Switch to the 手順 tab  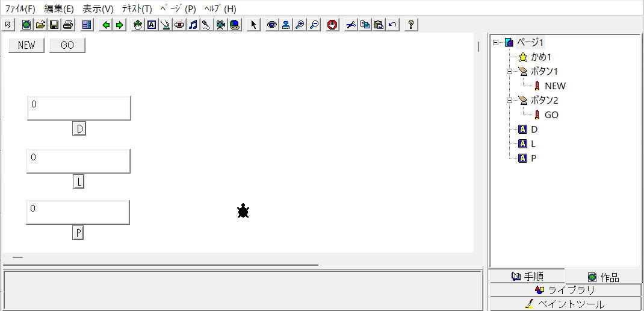point(527,276)
